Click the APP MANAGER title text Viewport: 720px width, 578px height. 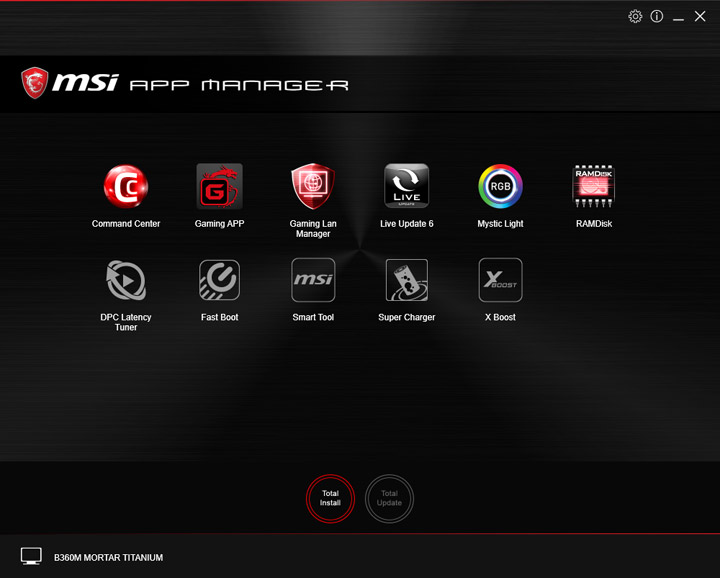pos(239,85)
